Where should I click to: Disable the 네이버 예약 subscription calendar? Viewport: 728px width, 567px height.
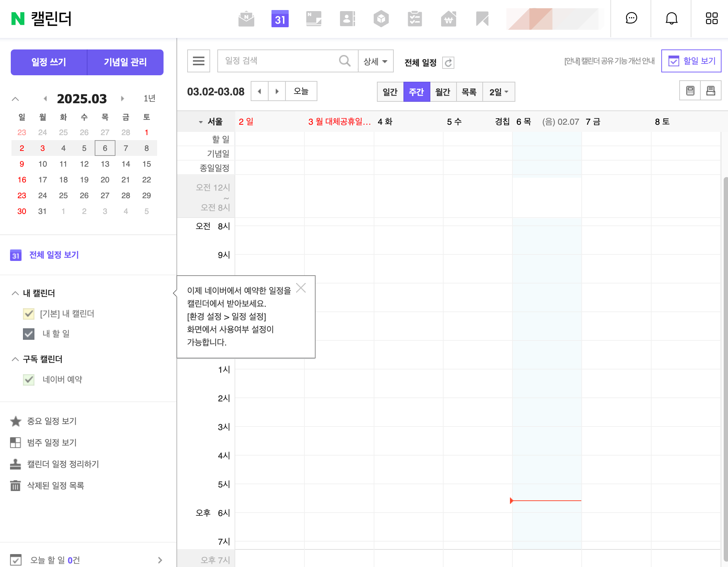29,380
